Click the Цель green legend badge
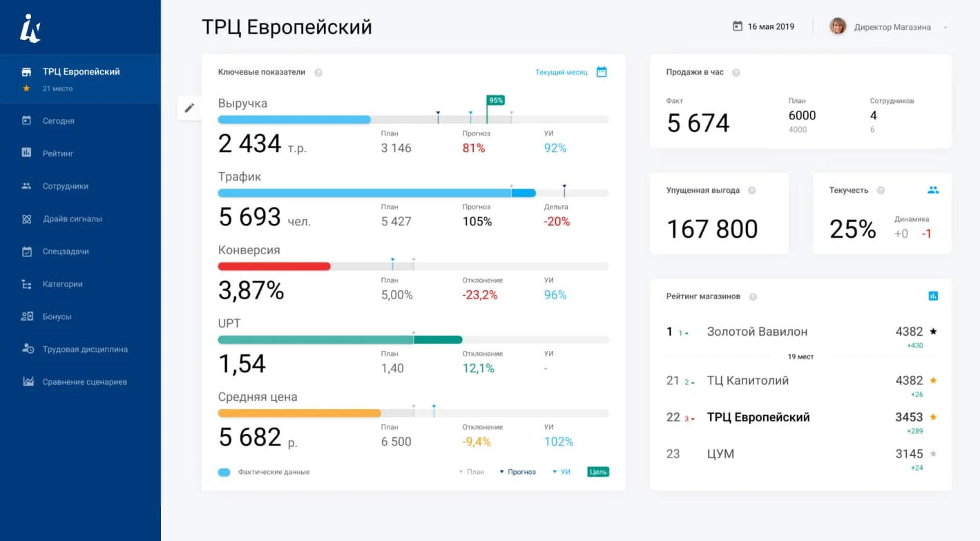Screen dimensions: 980x541 coord(598,472)
